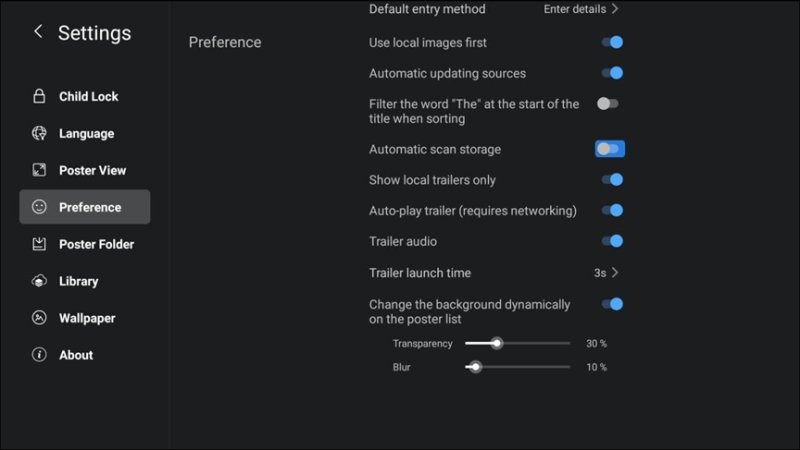Open About via the info icon

click(x=39, y=355)
